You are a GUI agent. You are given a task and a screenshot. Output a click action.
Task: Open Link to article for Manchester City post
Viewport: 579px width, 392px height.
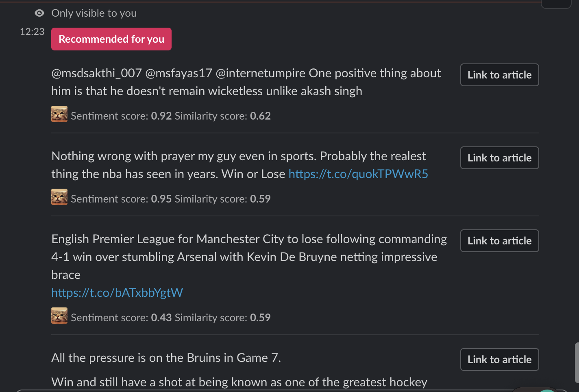(x=499, y=241)
